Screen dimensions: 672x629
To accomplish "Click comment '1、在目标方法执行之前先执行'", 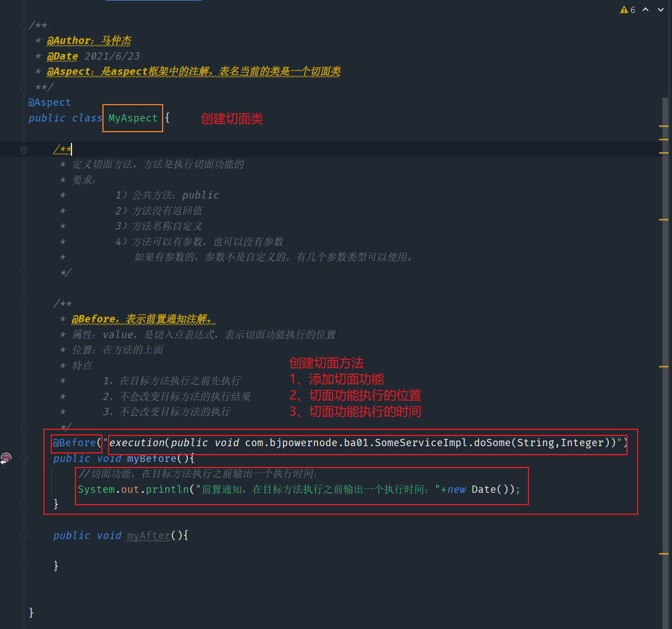I will click(172, 381).
